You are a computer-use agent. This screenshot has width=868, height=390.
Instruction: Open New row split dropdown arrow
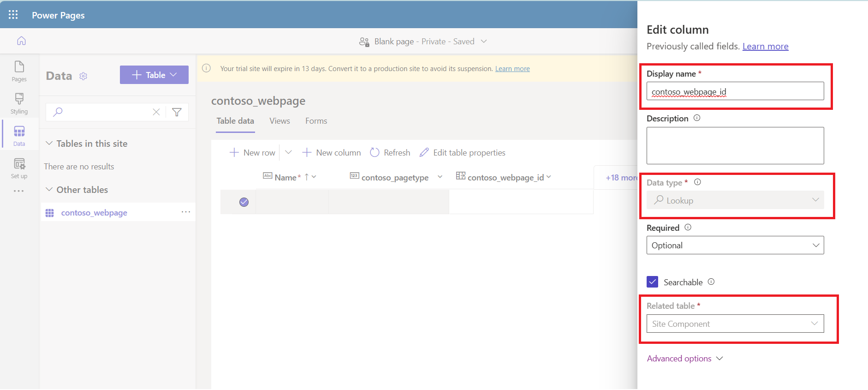tap(288, 152)
